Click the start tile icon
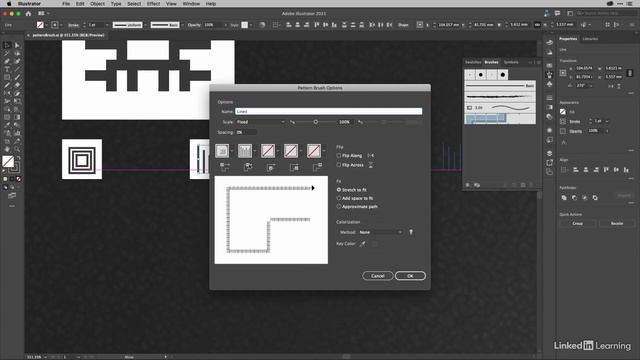Viewport: 640px width, 360px height. click(294, 167)
